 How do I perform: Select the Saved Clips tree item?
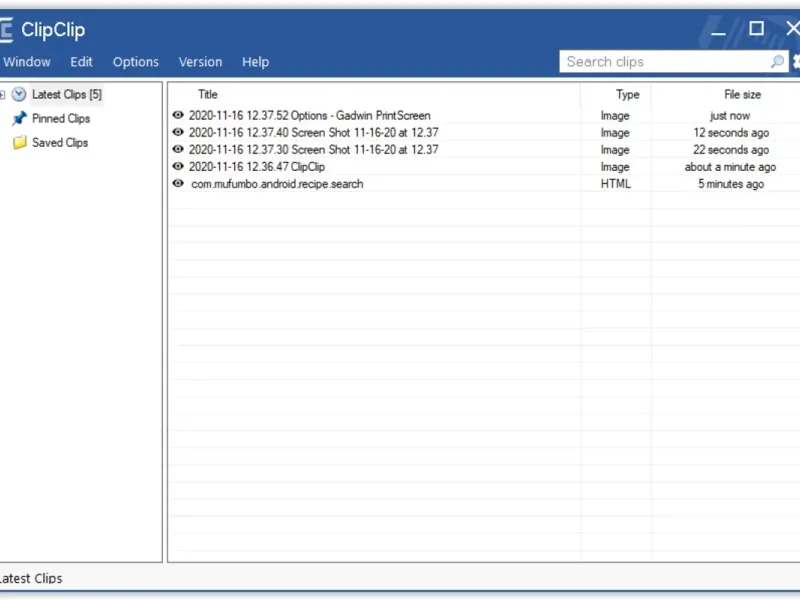click(60, 142)
